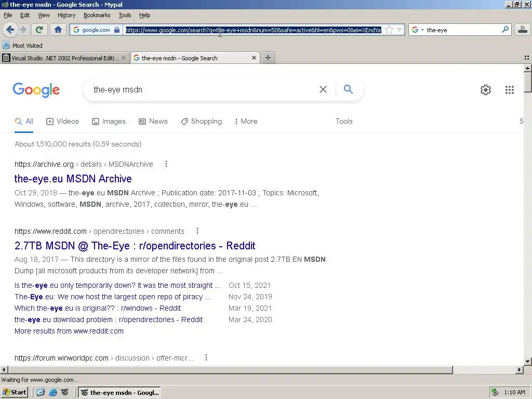Click the horizontal scrollbar left arrow
The image size is (532, 399).
(x=4, y=369)
